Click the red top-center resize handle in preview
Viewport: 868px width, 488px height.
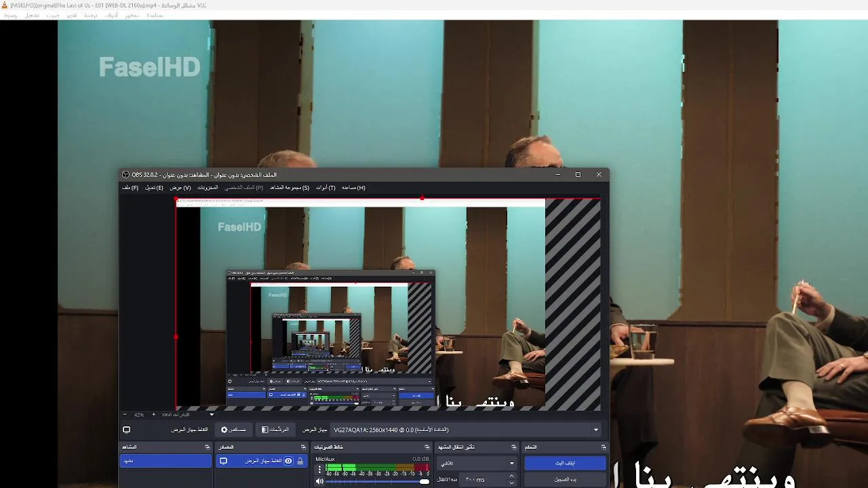pyautogui.click(x=422, y=198)
